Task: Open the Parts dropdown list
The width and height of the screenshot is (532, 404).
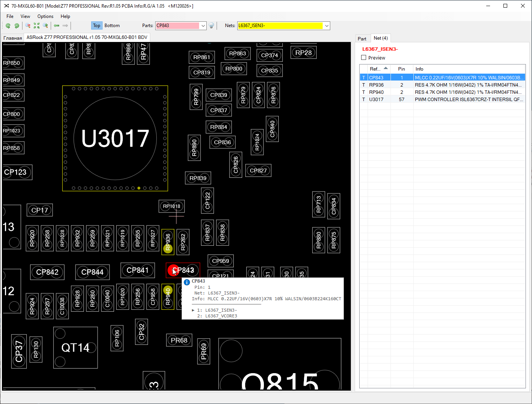Action: pyautogui.click(x=203, y=26)
